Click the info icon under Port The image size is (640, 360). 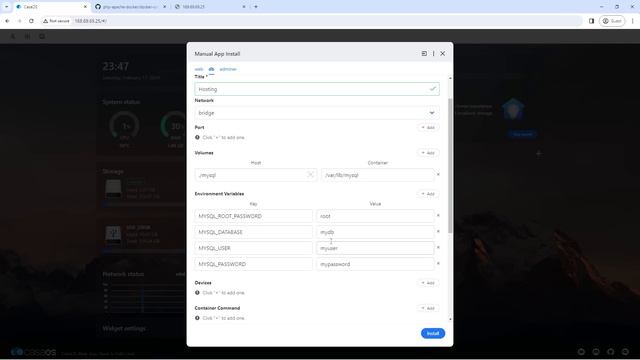tap(197, 138)
